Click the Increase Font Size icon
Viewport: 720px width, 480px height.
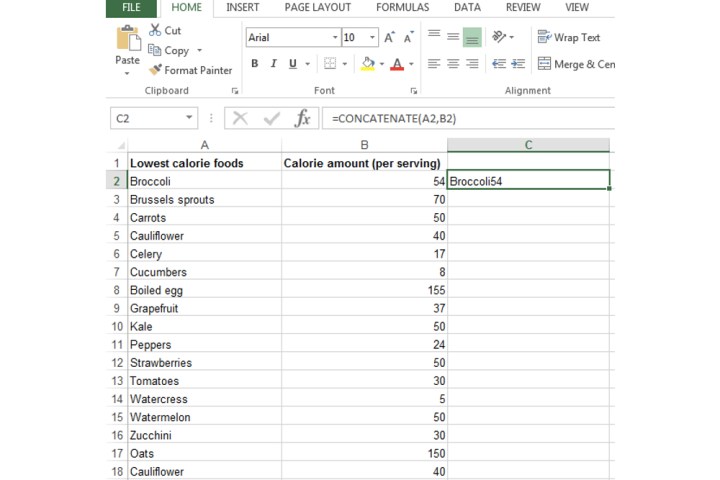[390, 38]
